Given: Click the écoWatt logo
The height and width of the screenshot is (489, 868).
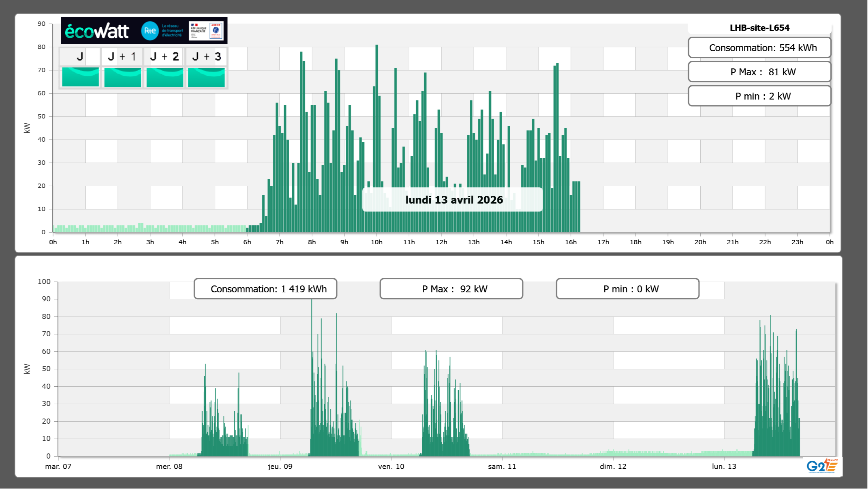Looking at the screenshot, I should coord(97,31).
